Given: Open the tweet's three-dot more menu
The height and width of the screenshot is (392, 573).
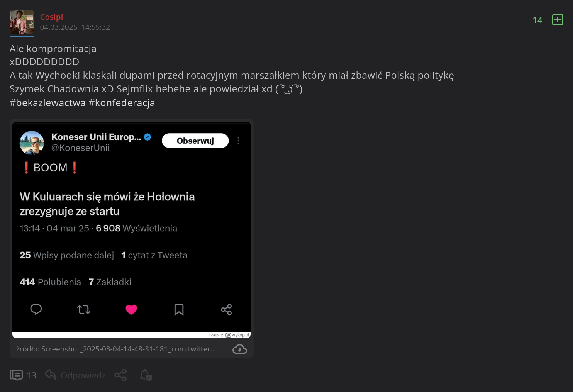Looking at the screenshot, I should tap(238, 141).
